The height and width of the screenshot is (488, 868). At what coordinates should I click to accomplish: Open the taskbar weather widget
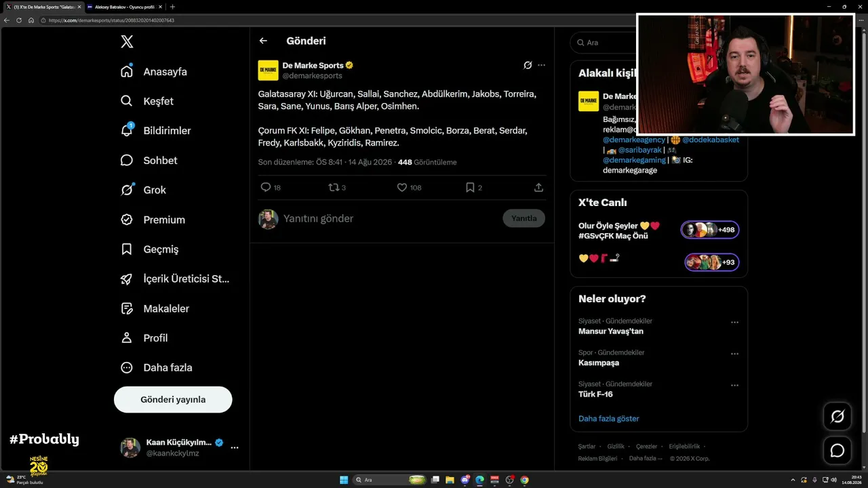(x=24, y=480)
